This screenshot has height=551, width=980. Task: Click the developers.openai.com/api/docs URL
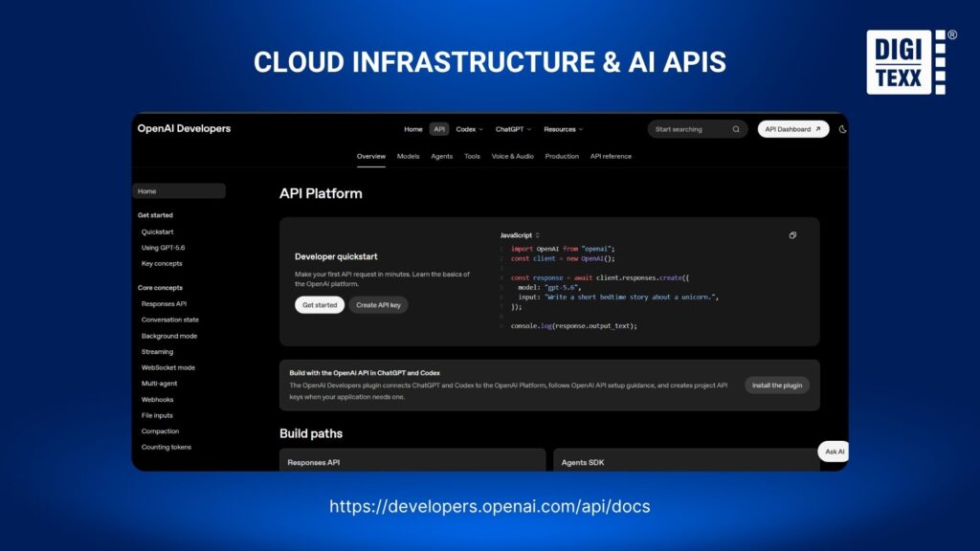click(489, 506)
